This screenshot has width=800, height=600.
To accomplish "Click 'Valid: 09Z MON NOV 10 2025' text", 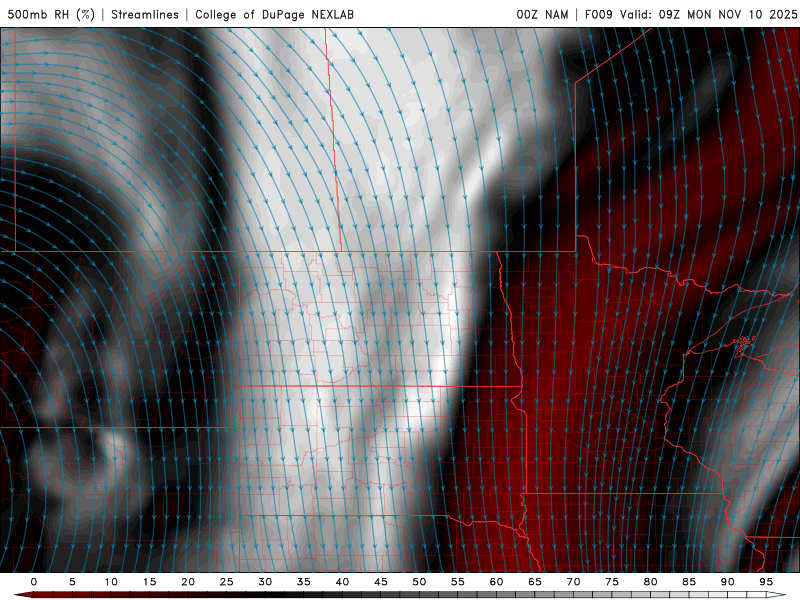I will pyautogui.click(x=709, y=14).
